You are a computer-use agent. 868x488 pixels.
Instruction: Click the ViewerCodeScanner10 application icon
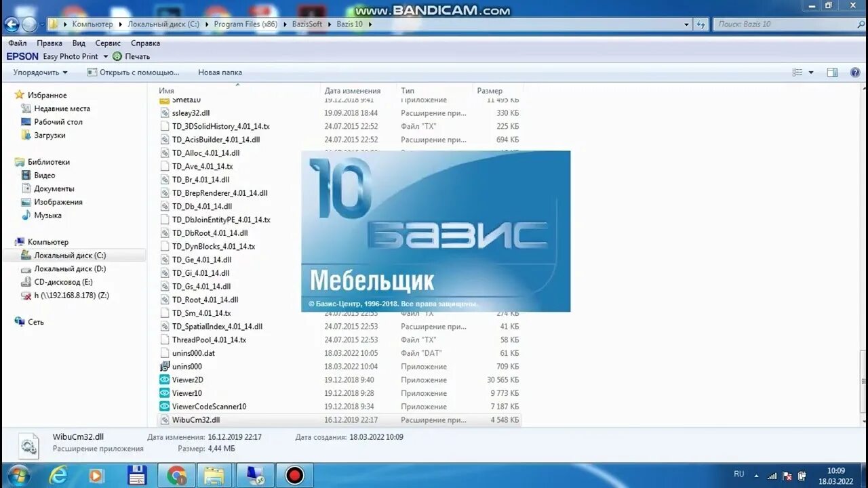(x=164, y=407)
